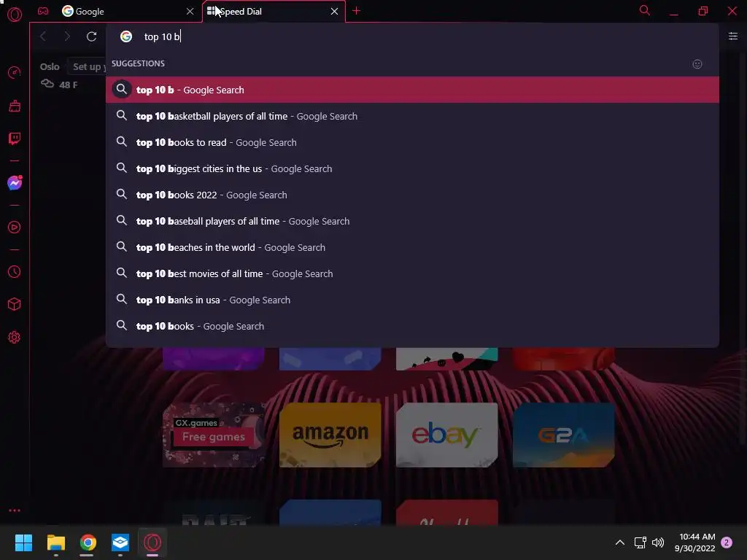Open GX Cleaner icon in sidebar
Screen dimensions: 747x560
click(x=15, y=106)
